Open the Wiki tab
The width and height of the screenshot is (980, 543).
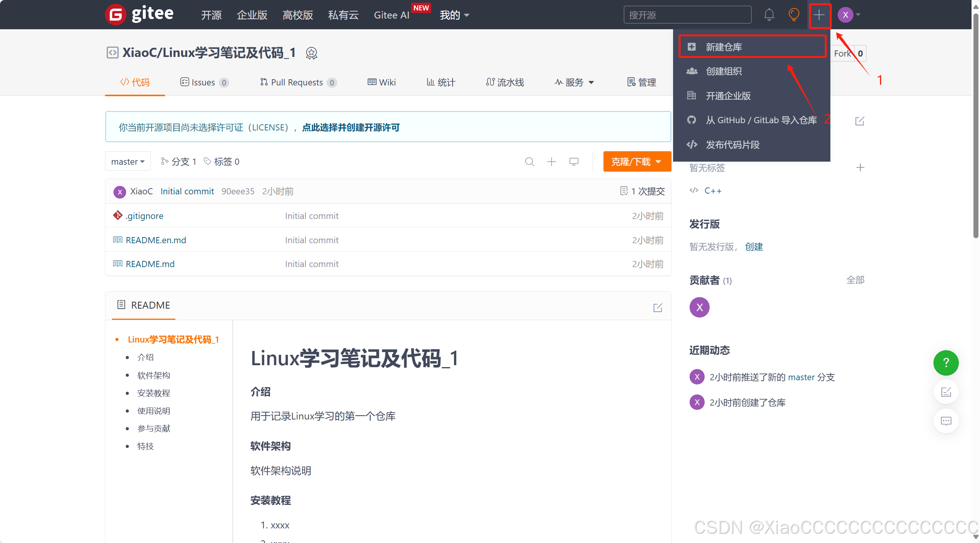pyautogui.click(x=382, y=82)
